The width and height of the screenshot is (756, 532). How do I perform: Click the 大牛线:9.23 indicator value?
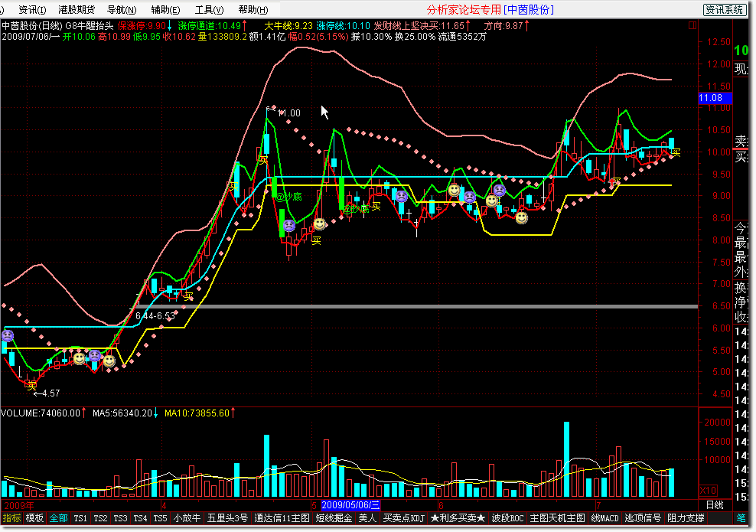(x=288, y=25)
